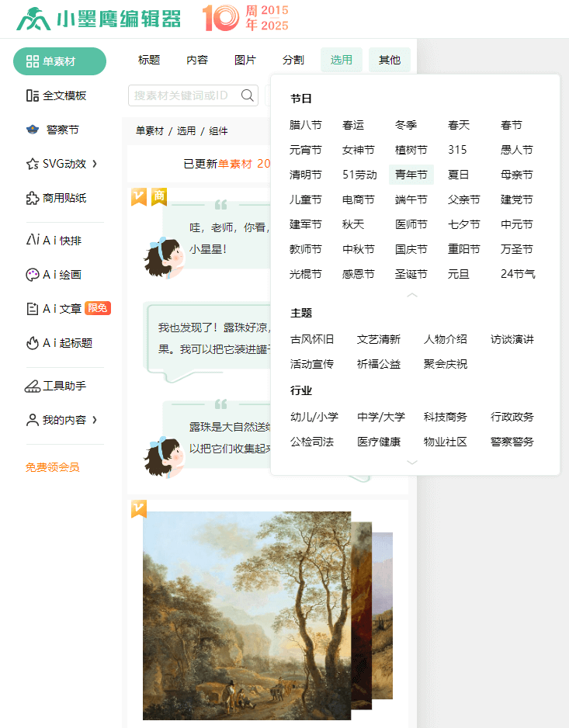Open the 全文模板 sidebar icon
This screenshot has height=728, width=569.
33,95
